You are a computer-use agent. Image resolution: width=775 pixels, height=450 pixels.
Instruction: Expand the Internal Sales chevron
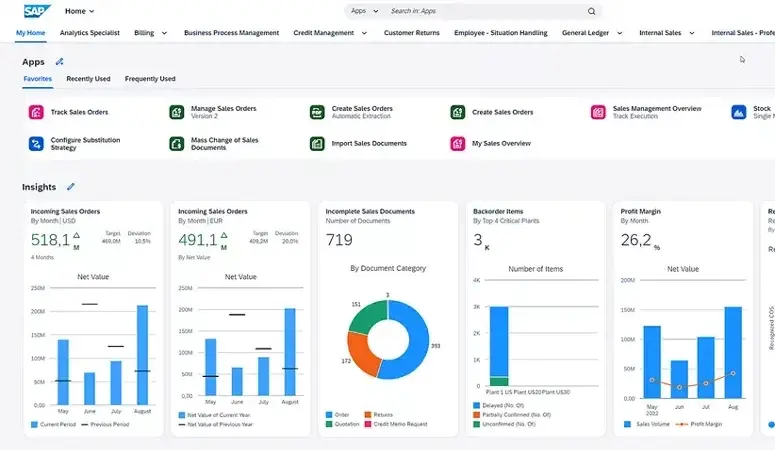[691, 33]
